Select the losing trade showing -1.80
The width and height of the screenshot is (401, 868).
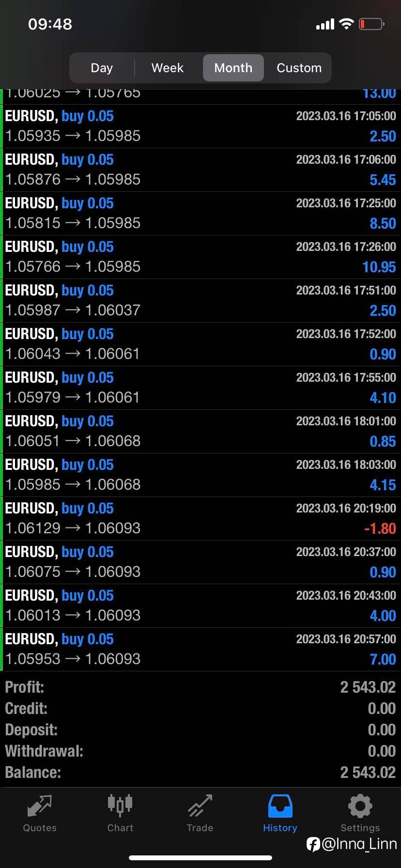[x=200, y=518]
